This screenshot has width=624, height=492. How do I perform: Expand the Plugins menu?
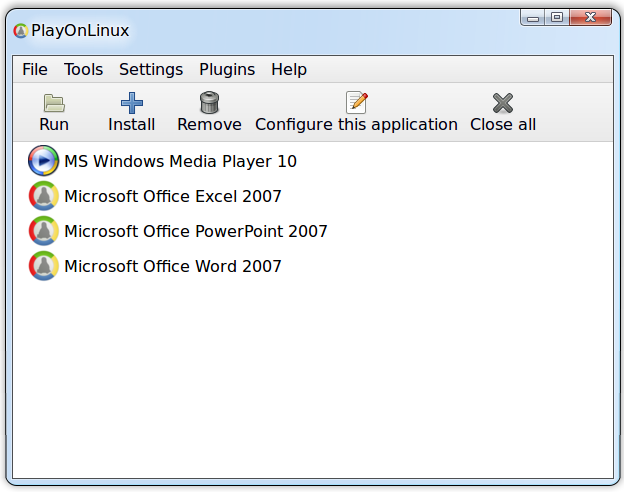[x=227, y=69]
